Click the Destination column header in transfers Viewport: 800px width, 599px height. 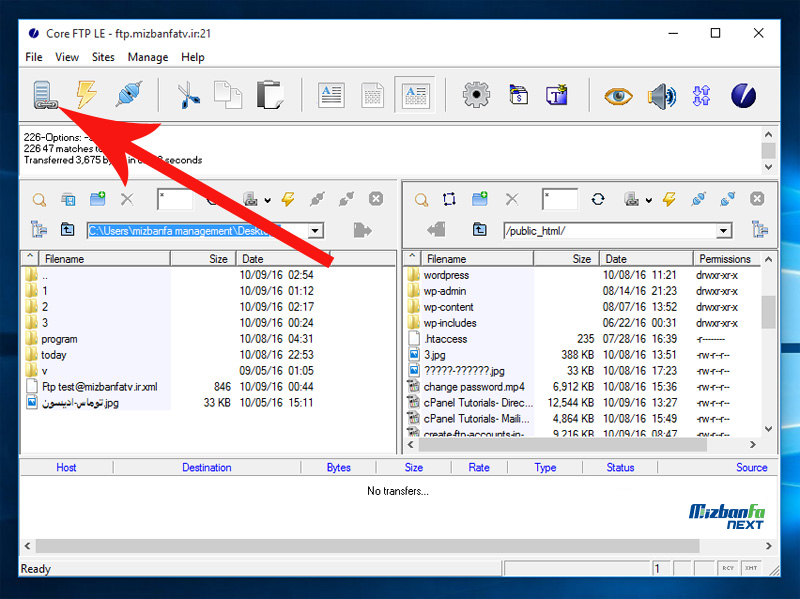(207, 467)
